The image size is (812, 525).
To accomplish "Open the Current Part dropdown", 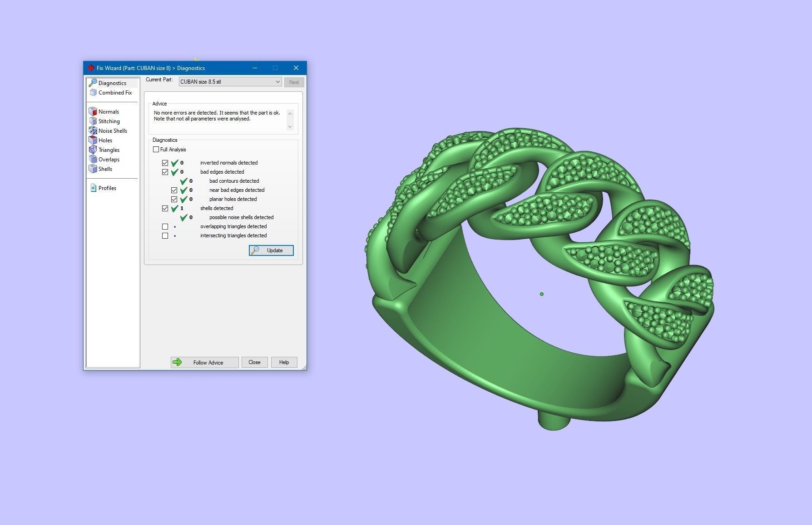I will click(x=230, y=82).
